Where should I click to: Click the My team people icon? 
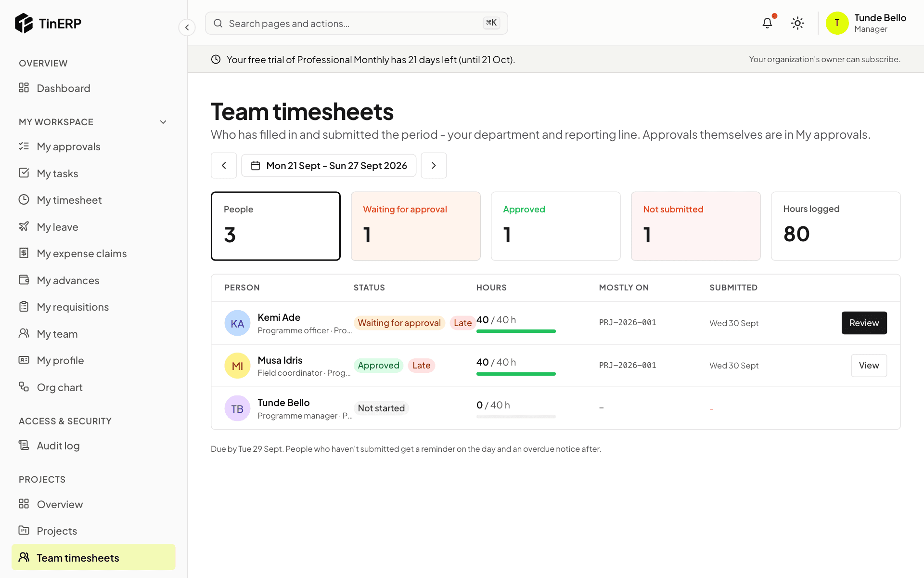click(24, 333)
